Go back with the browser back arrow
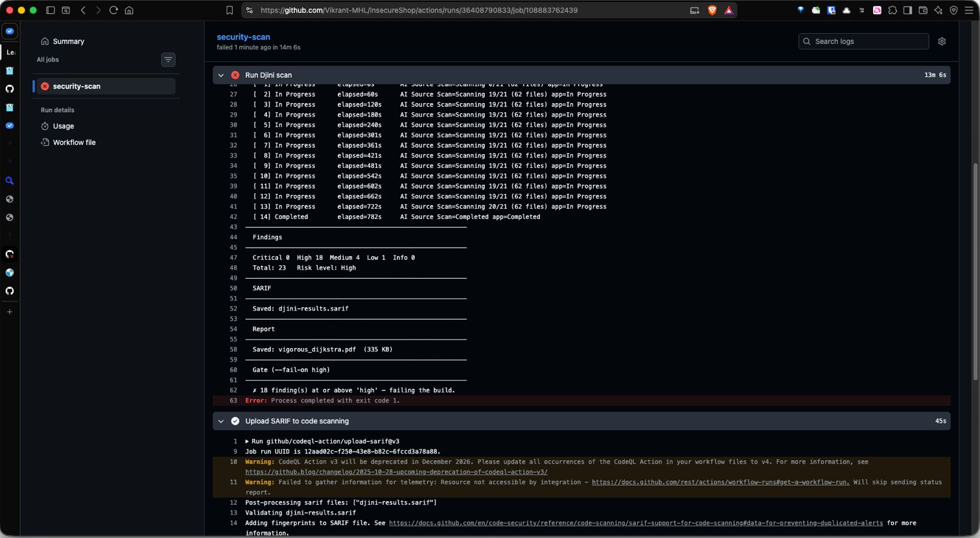Screen dimensions: 980x538 tap(83, 10)
